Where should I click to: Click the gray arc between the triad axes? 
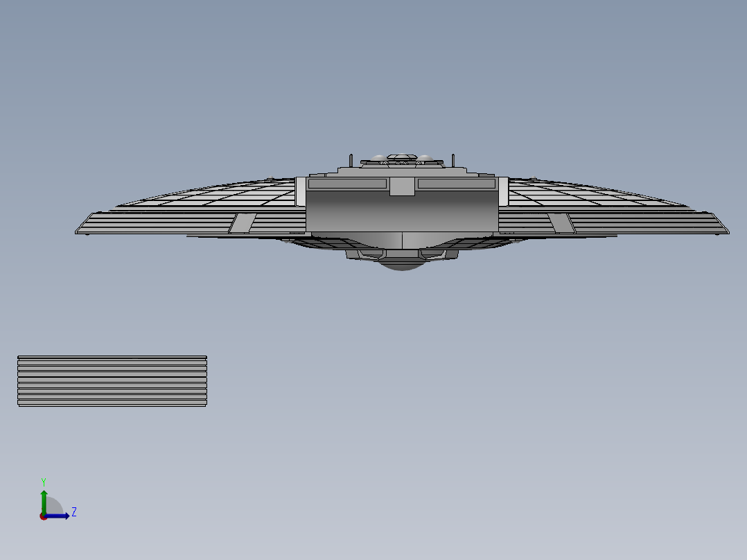point(54,504)
